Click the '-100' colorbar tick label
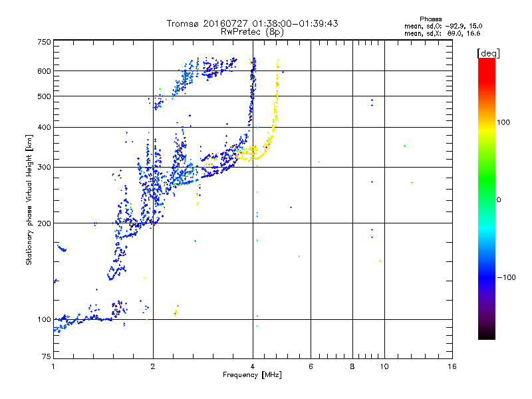The image size is (532, 399). [x=507, y=277]
